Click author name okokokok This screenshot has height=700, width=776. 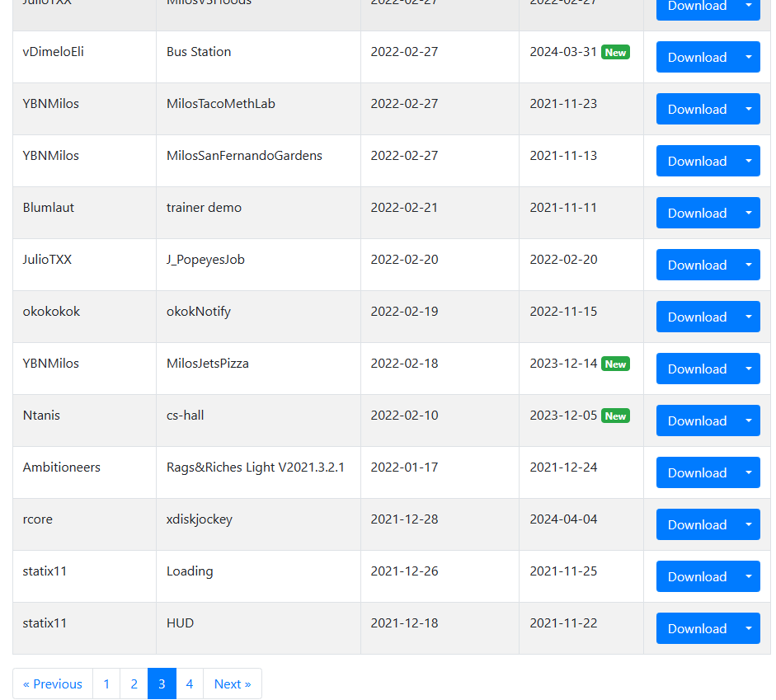(x=51, y=311)
